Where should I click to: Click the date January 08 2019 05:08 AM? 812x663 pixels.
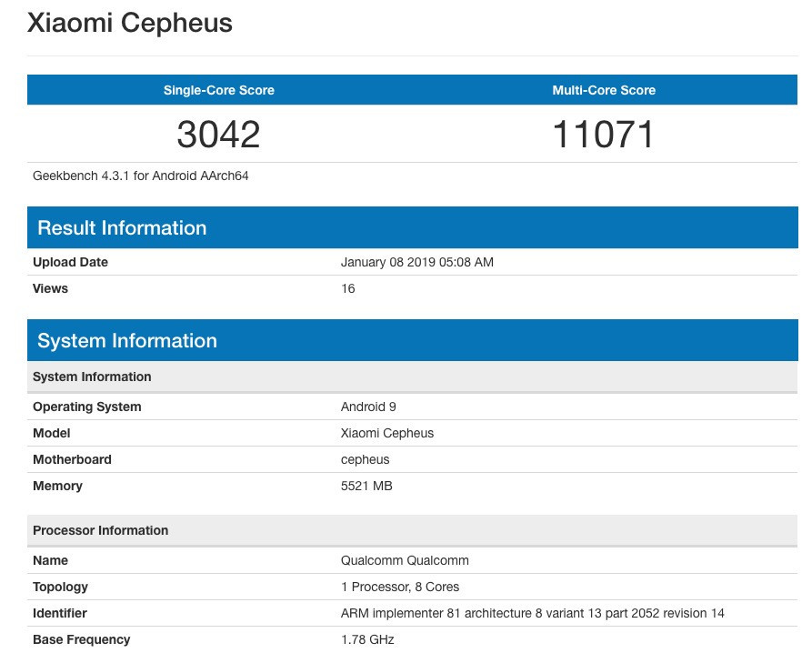416,262
